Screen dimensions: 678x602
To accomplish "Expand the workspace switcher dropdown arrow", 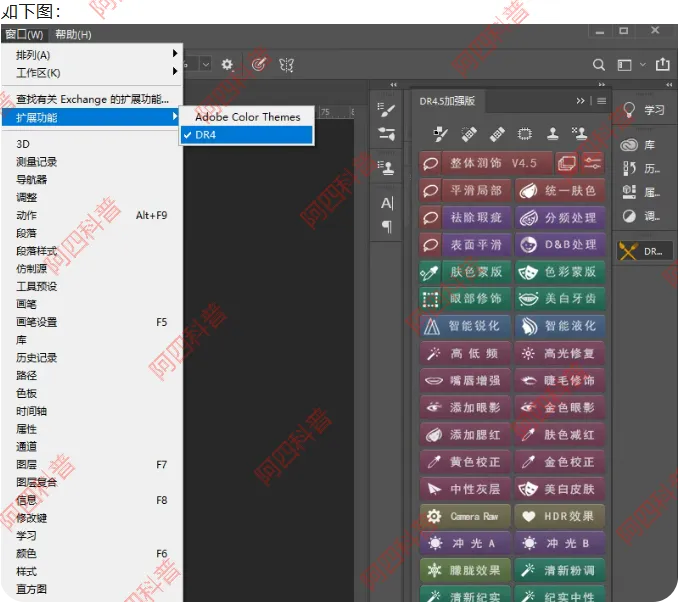I will tap(643, 65).
